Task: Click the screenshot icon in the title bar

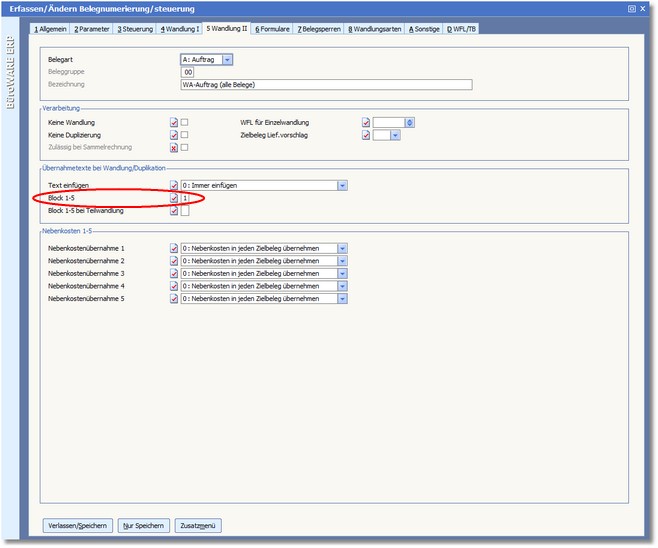Action: point(631,8)
